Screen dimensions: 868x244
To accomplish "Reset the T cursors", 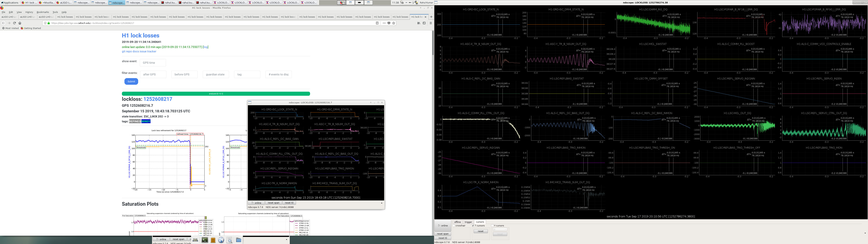I will (480, 231).
